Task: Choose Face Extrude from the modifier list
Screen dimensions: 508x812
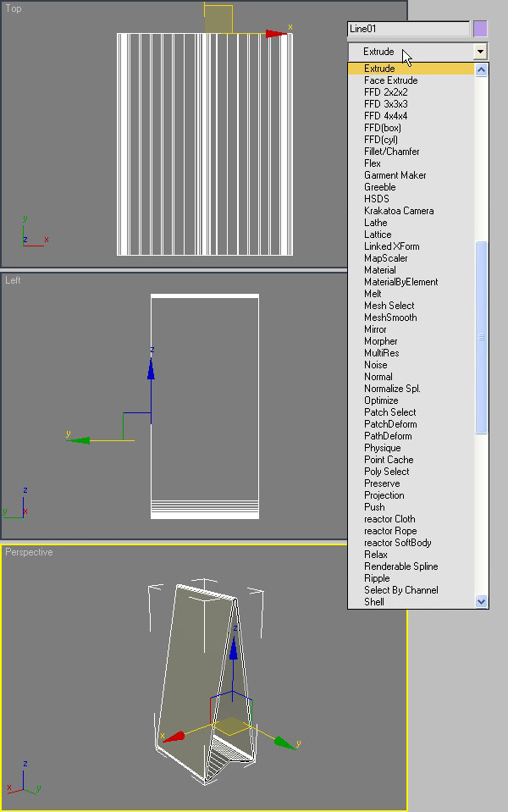Action: (390, 80)
